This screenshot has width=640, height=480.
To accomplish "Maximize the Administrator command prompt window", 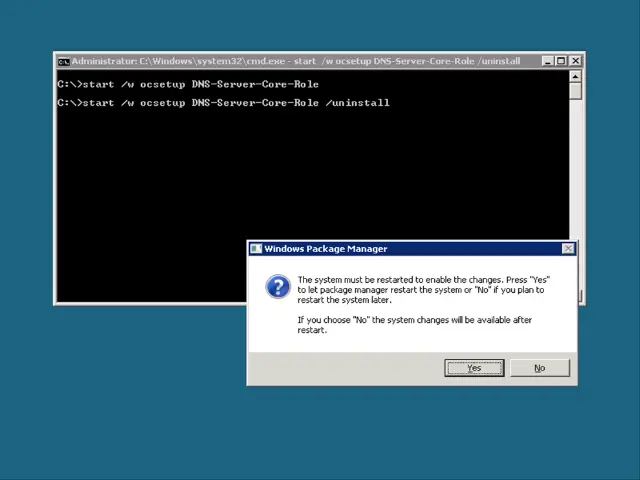I will 561,61.
